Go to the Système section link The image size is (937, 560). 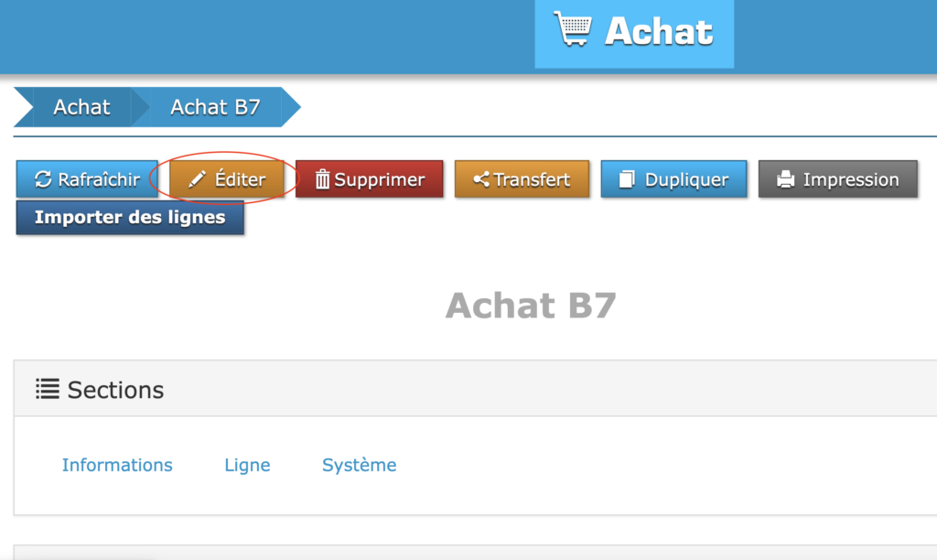[x=359, y=465]
